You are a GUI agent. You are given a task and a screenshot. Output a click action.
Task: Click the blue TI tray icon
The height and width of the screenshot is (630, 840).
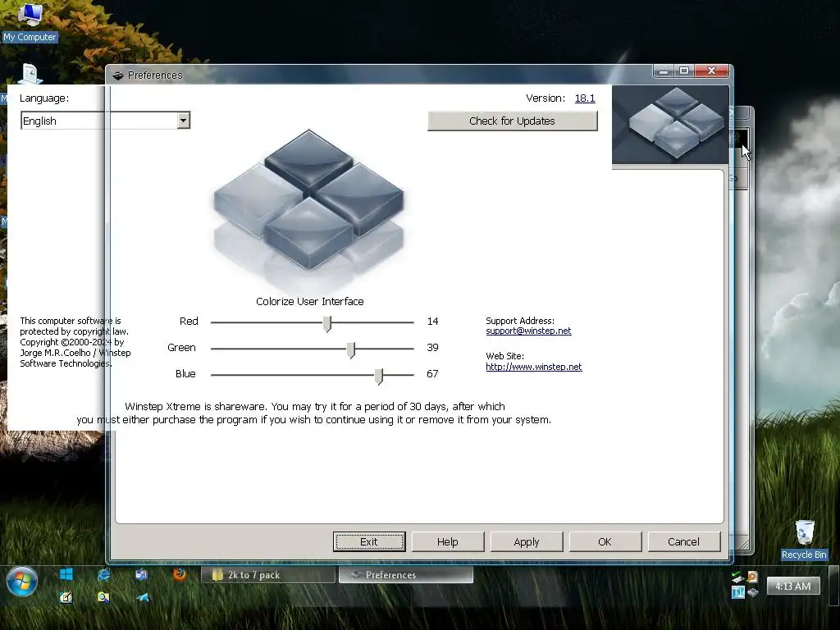tap(737, 592)
